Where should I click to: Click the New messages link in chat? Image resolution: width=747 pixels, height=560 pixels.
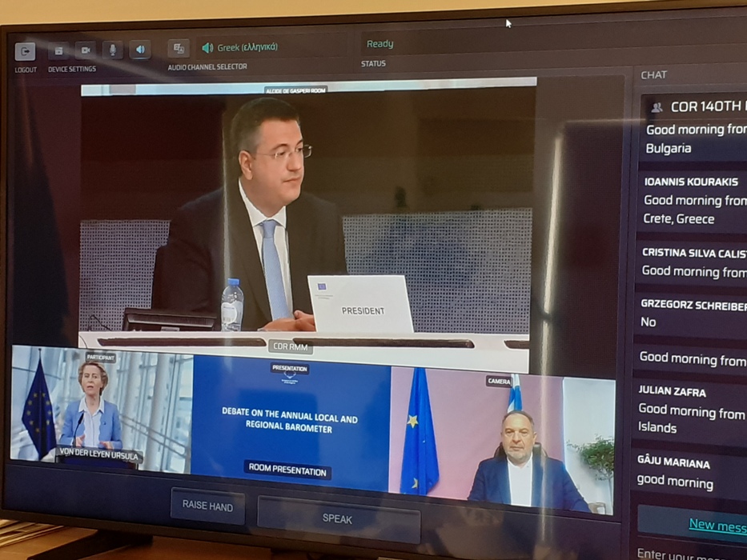coord(717,524)
